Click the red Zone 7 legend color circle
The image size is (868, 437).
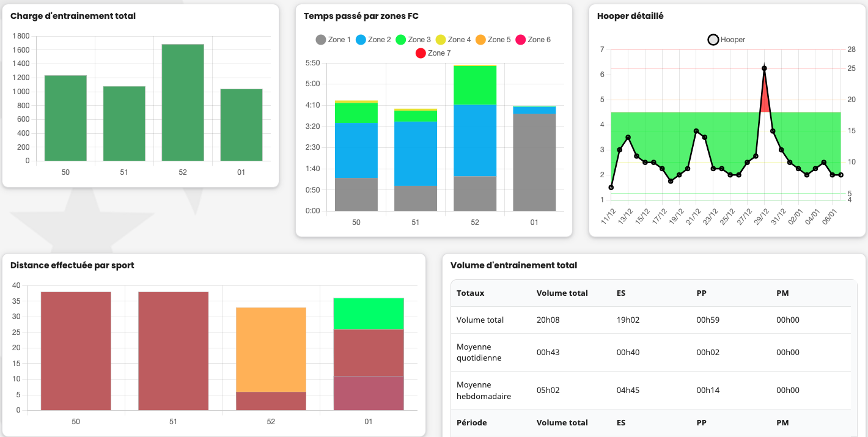(x=421, y=53)
